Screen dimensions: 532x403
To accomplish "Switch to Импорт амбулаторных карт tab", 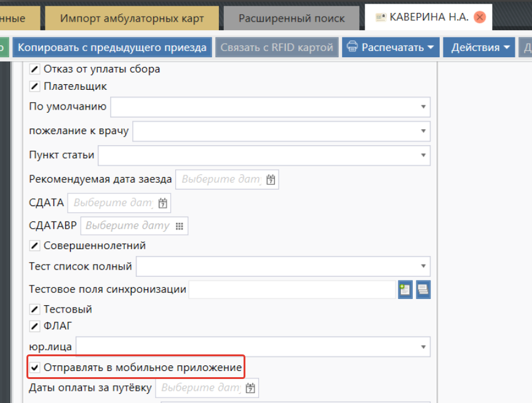I will [x=132, y=18].
